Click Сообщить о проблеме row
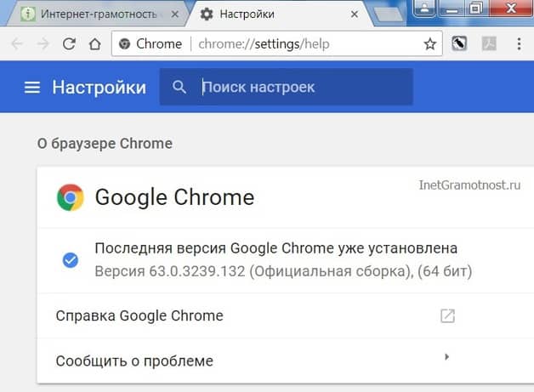534x392 pixels. coord(286,361)
